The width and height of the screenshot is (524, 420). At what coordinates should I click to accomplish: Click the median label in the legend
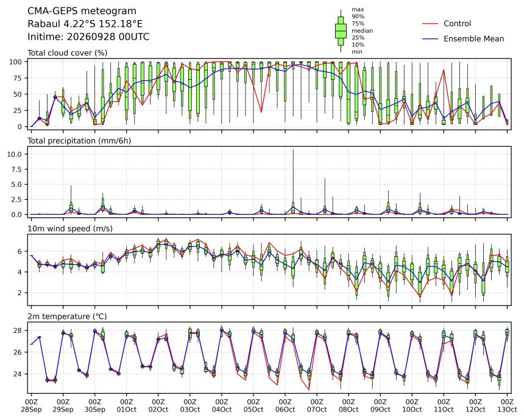click(x=363, y=30)
